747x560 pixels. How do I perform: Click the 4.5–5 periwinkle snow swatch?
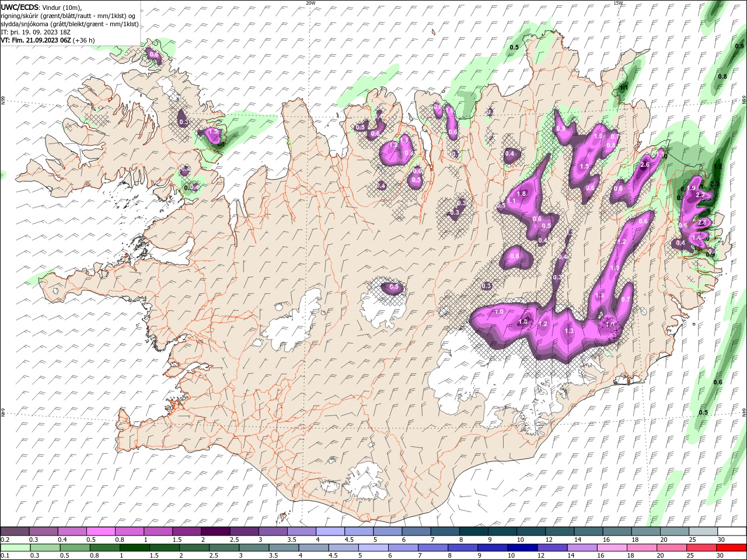pyautogui.click(x=359, y=531)
